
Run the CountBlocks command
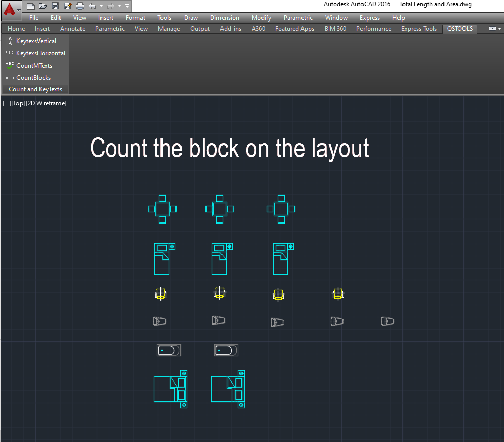click(x=28, y=78)
